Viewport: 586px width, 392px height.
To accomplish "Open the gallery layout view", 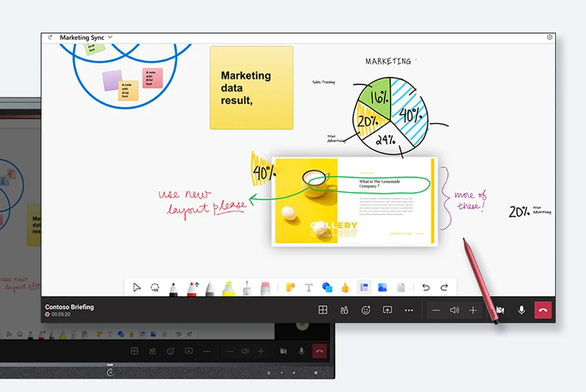I will pos(322,311).
